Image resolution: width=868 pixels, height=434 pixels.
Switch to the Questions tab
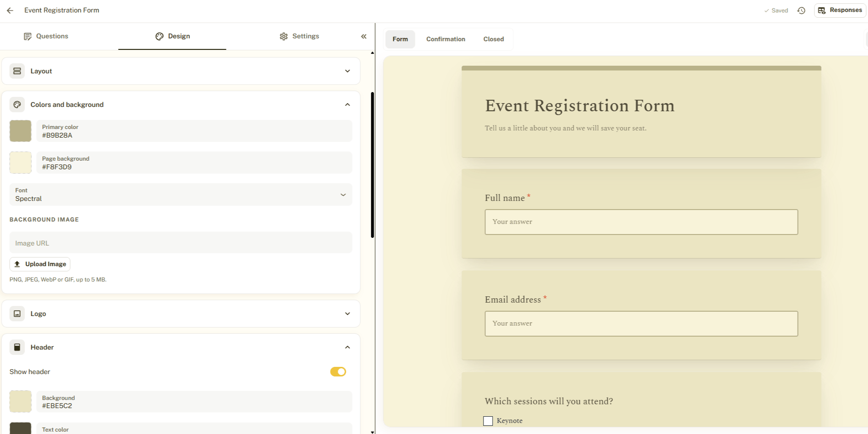click(x=46, y=36)
